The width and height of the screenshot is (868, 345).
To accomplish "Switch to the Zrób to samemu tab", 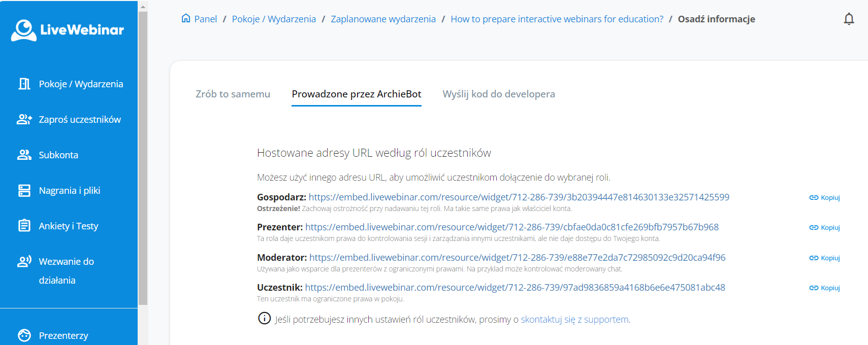I will point(233,94).
